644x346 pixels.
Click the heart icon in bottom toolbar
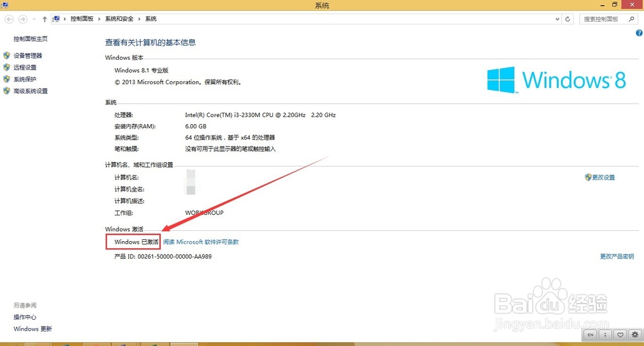(620, 335)
